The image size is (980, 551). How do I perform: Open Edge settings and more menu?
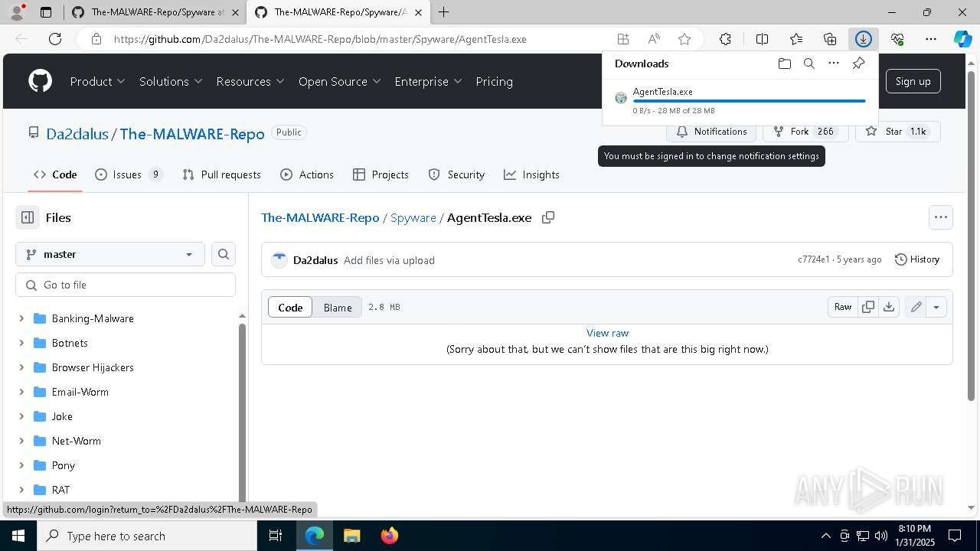pos(931,39)
